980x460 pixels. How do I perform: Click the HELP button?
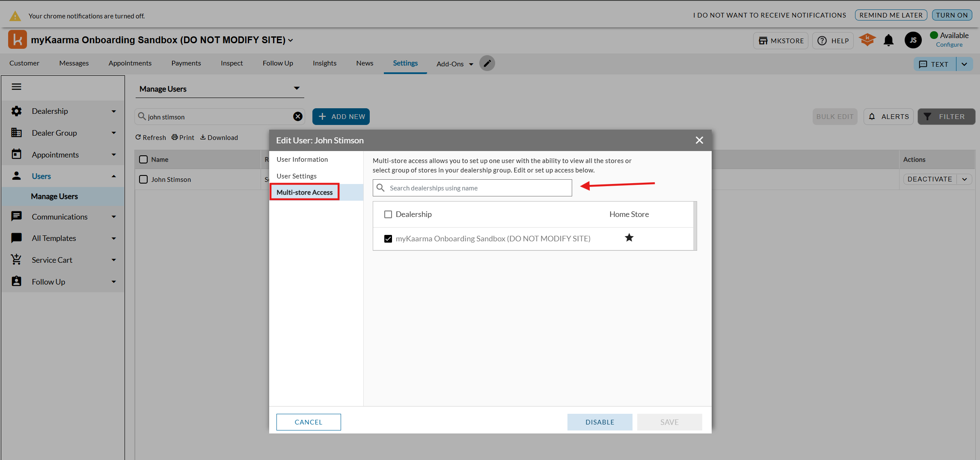click(833, 41)
